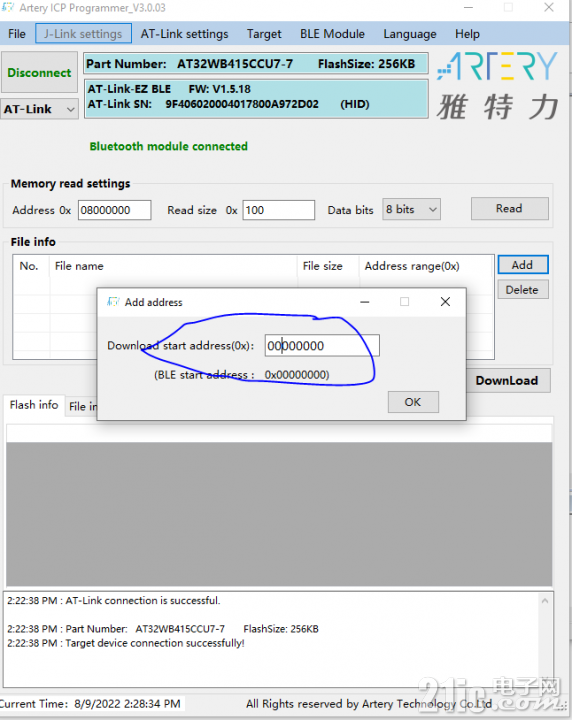Open the BLE Module menu
Viewport: 572px width, 720px height.
tap(332, 34)
